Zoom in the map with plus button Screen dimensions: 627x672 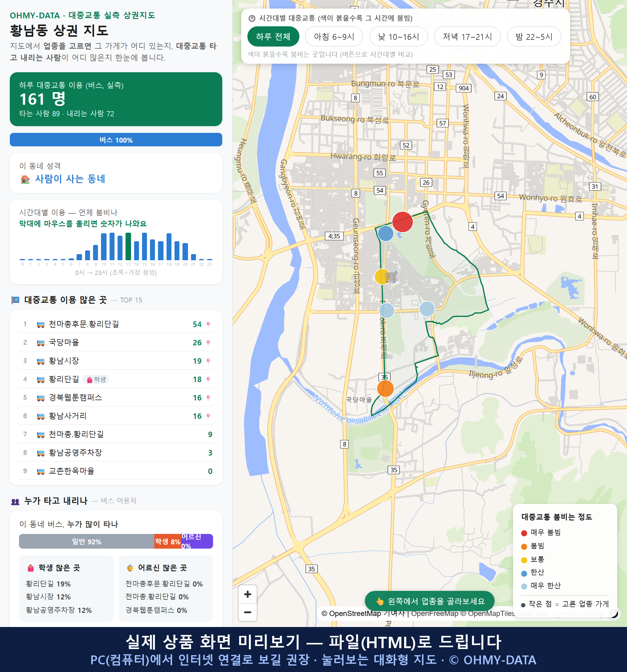click(247, 594)
